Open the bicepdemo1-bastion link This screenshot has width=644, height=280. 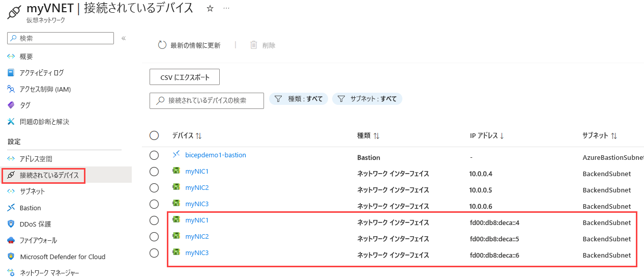coord(216,155)
